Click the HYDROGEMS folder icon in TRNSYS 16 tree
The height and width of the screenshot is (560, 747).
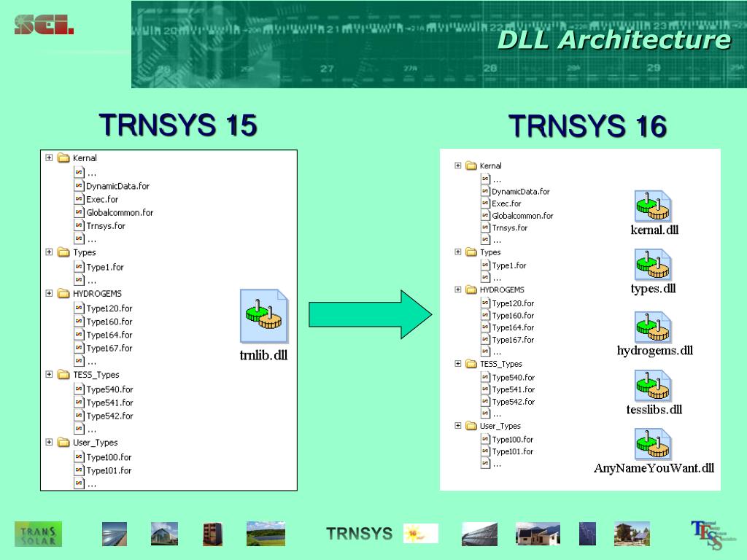tap(471, 289)
